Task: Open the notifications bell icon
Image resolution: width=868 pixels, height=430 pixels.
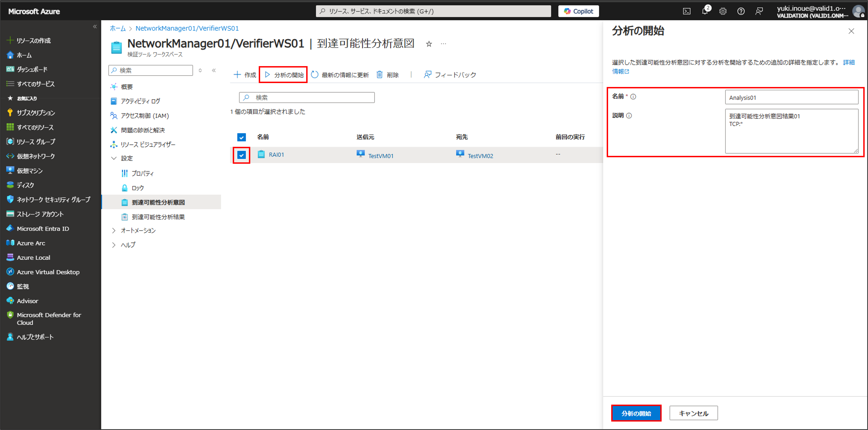Action: (705, 11)
